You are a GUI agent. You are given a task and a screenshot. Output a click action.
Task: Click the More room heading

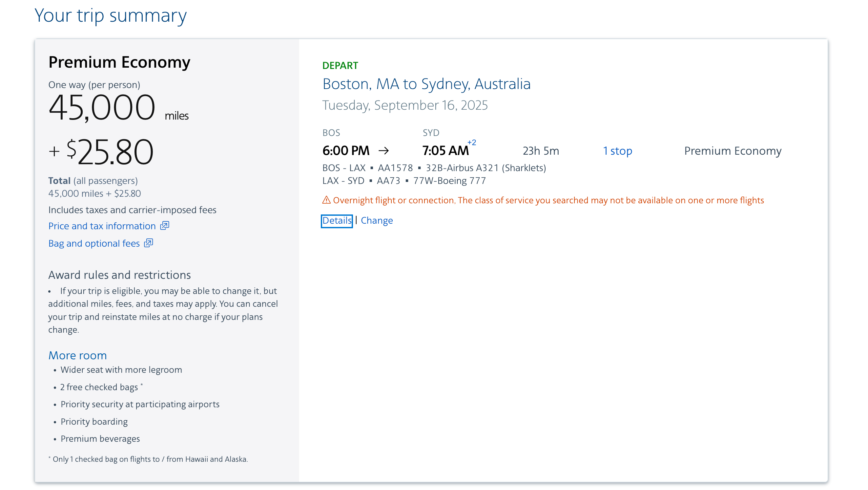[x=77, y=355]
